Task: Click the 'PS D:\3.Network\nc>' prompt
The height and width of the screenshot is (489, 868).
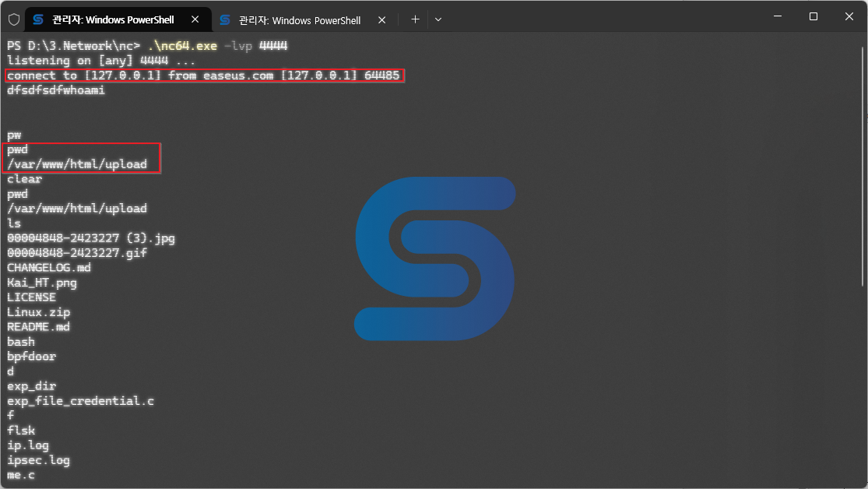Action: tap(73, 46)
